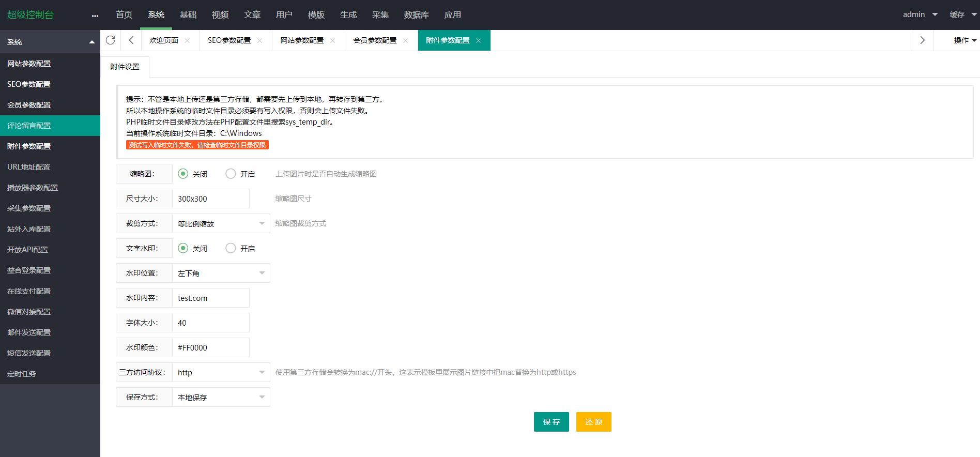Open 邮件发送配置 in the sidebar
The width and height of the screenshot is (980, 457).
tap(29, 332)
